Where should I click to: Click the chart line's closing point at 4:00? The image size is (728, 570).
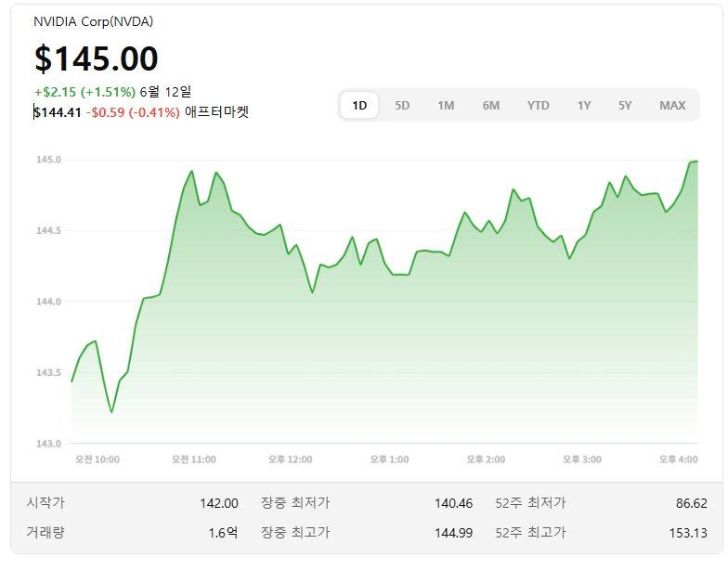click(x=696, y=162)
